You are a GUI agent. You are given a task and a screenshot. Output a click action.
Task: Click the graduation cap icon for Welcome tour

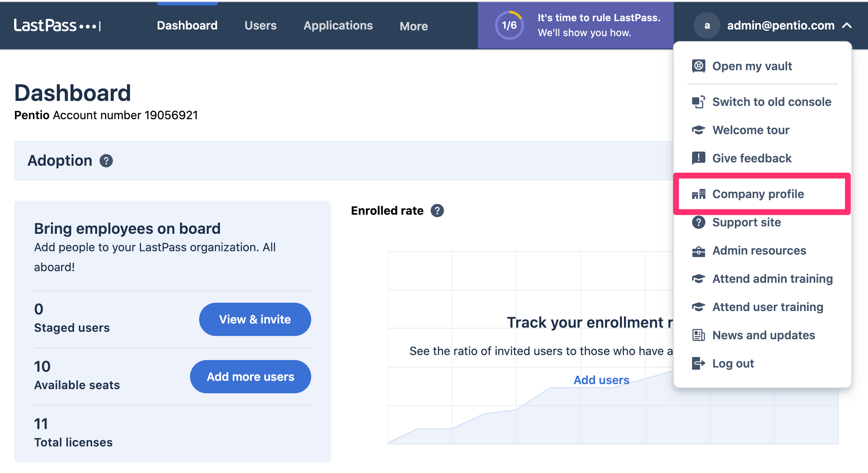699,130
